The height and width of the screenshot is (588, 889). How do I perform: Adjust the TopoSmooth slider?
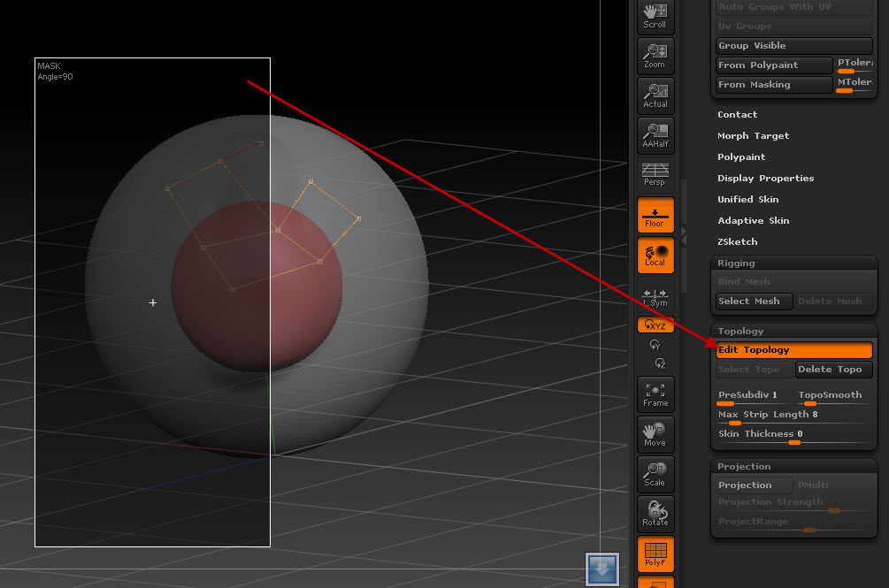832,397
